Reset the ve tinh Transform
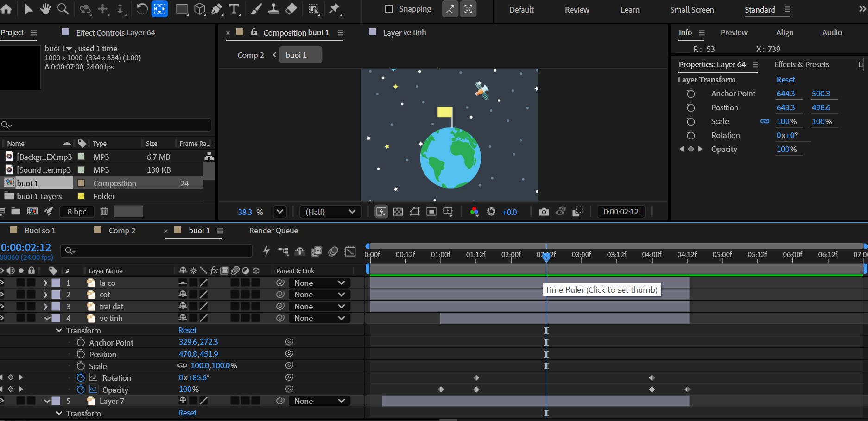The height and width of the screenshot is (421, 868). pyautogui.click(x=187, y=330)
